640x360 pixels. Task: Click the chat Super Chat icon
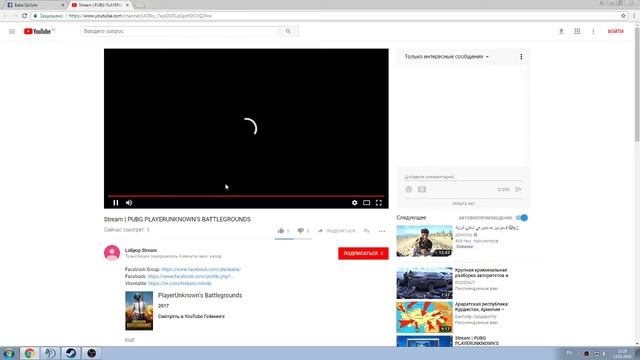(422, 189)
